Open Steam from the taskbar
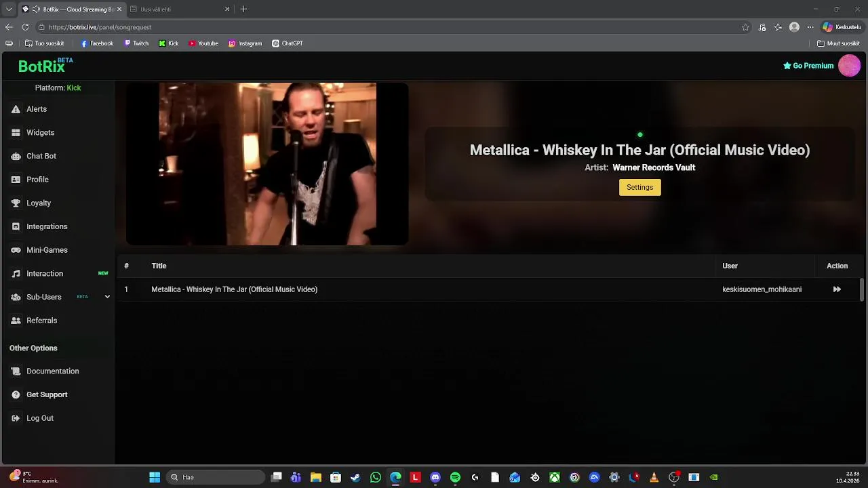 point(355,477)
